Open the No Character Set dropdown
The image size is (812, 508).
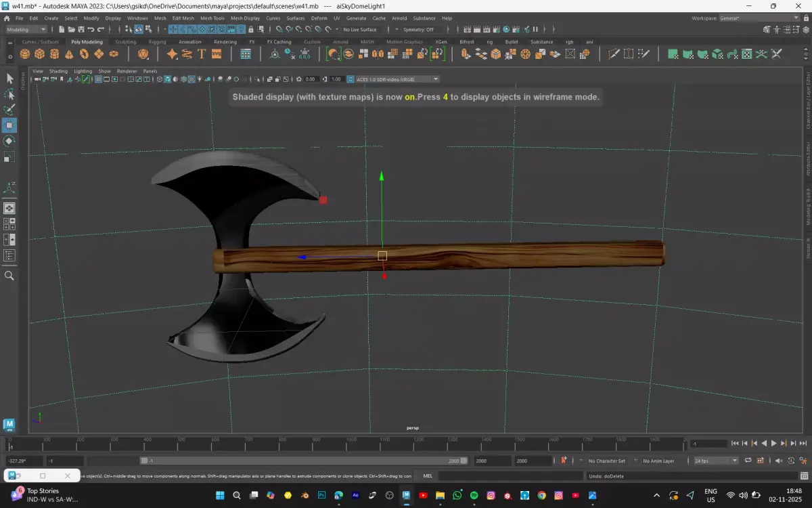click(x=607, y=461)
